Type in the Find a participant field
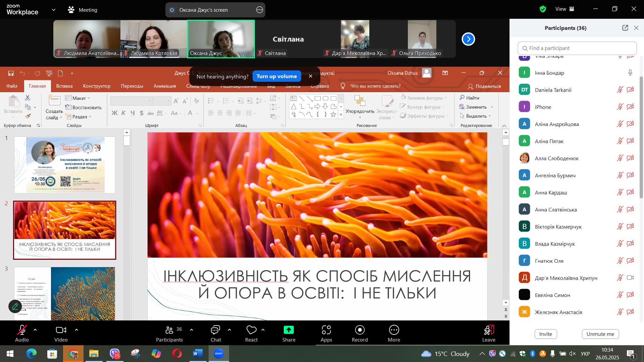The image size is (644, 362). (577, 48)
